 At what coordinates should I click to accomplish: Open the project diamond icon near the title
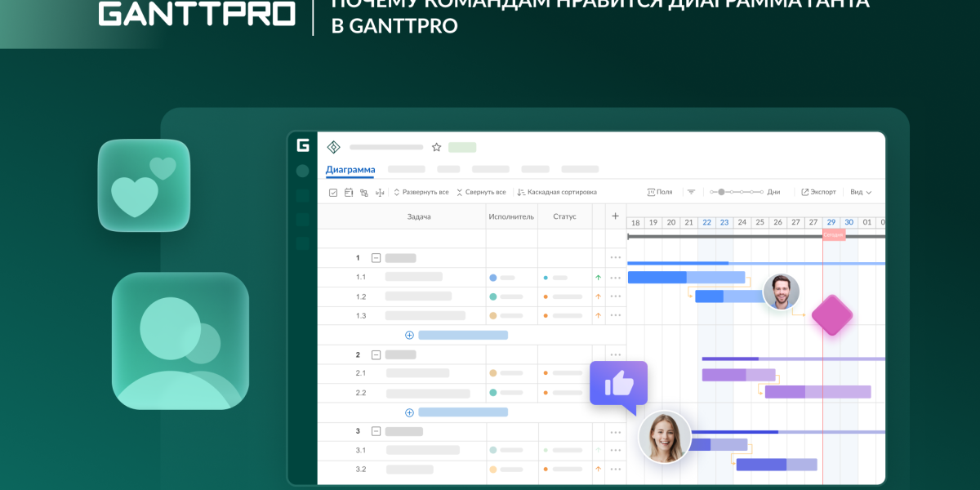point(333,147)
